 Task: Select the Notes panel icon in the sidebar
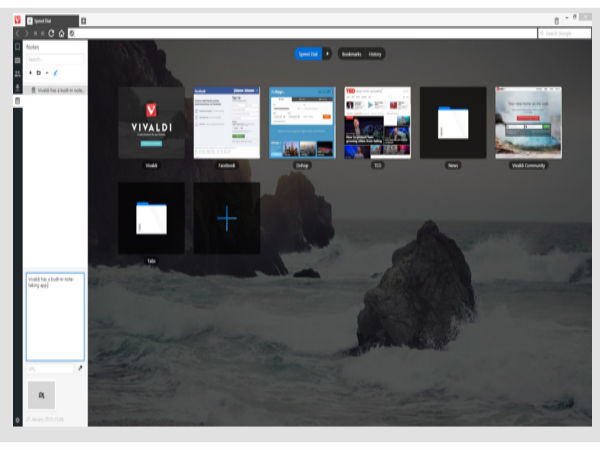17,101
